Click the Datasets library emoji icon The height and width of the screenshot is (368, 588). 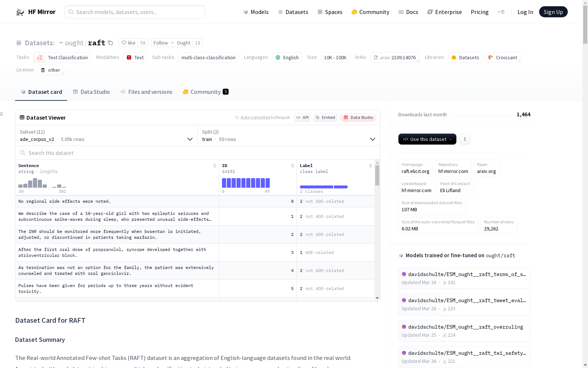coord(454,57)
